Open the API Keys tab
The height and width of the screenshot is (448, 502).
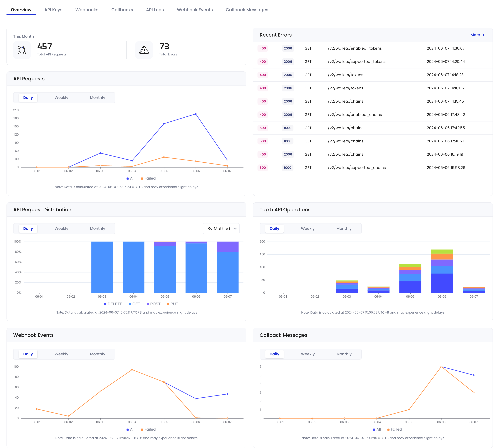pyautogui.click(x=53, y=10)
